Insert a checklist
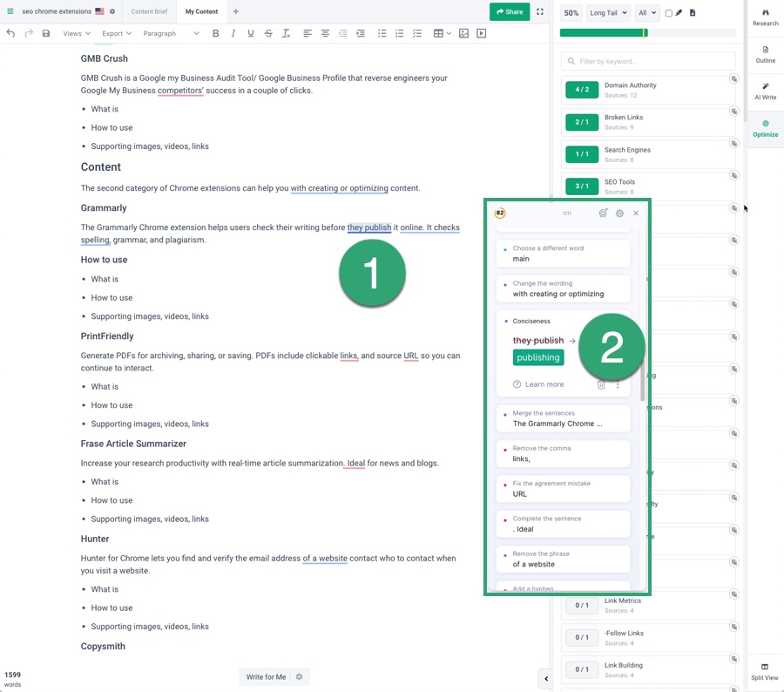The image size is (784, 692). click(x=417, y=33)
